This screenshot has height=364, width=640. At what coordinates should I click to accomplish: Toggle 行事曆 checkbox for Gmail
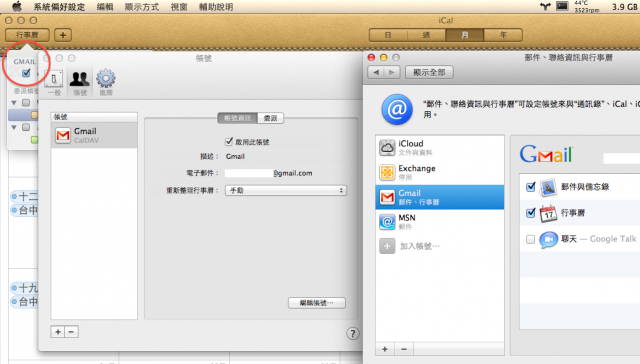click(x=531, y=213)
